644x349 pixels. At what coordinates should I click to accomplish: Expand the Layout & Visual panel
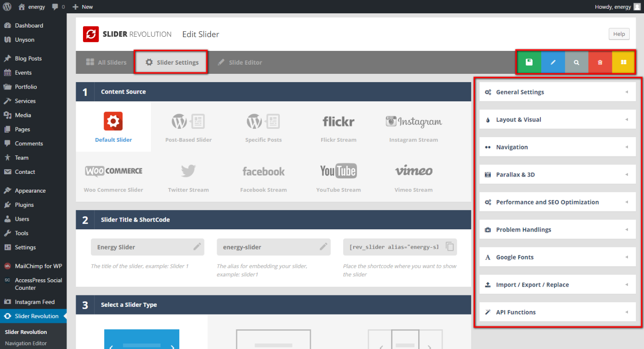click(x=557, y=120)
